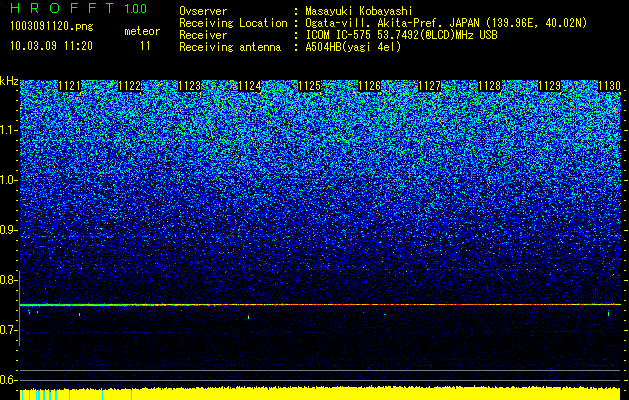The width and height of the screenshot is (629, 400).
Task: Click the meteor echo blip below the 1124 marker
Action: (249, 317)
